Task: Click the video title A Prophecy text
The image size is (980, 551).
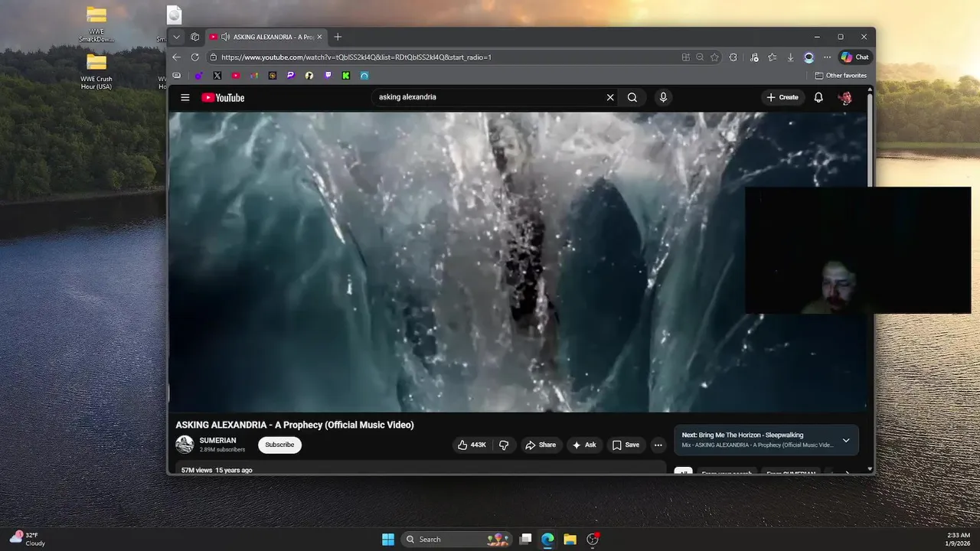Action: 295,425
